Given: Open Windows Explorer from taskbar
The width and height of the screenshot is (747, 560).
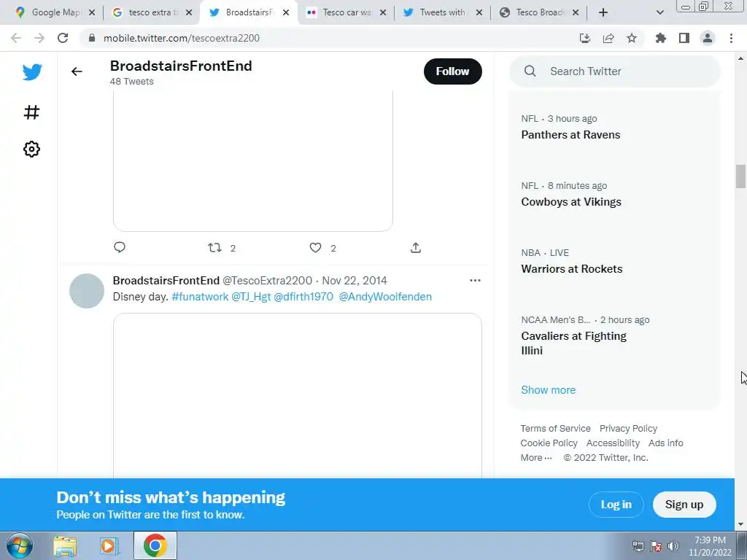Looking at the screenshot, I should (65, 545).
